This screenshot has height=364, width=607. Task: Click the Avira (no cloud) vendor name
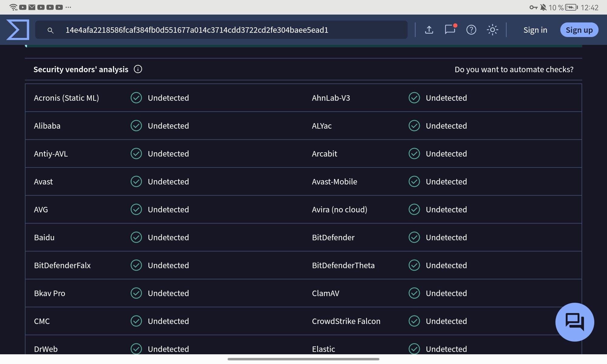340,210
